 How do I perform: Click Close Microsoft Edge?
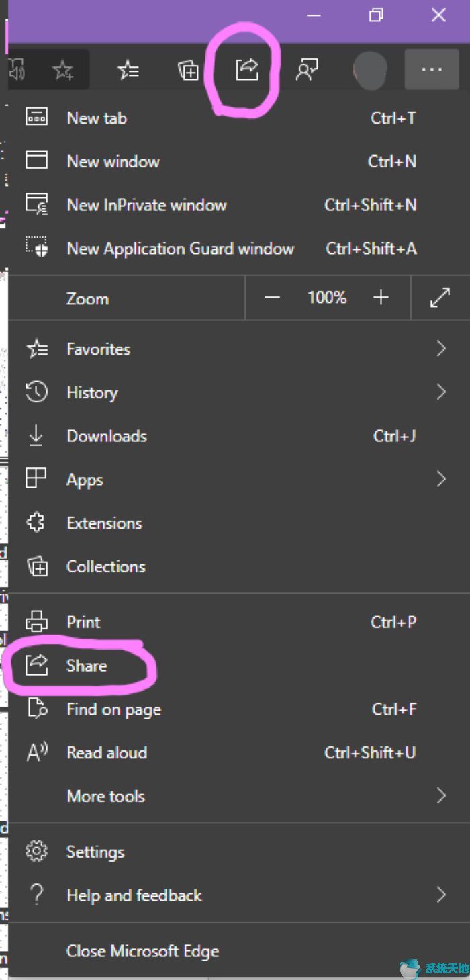(238, 951)
